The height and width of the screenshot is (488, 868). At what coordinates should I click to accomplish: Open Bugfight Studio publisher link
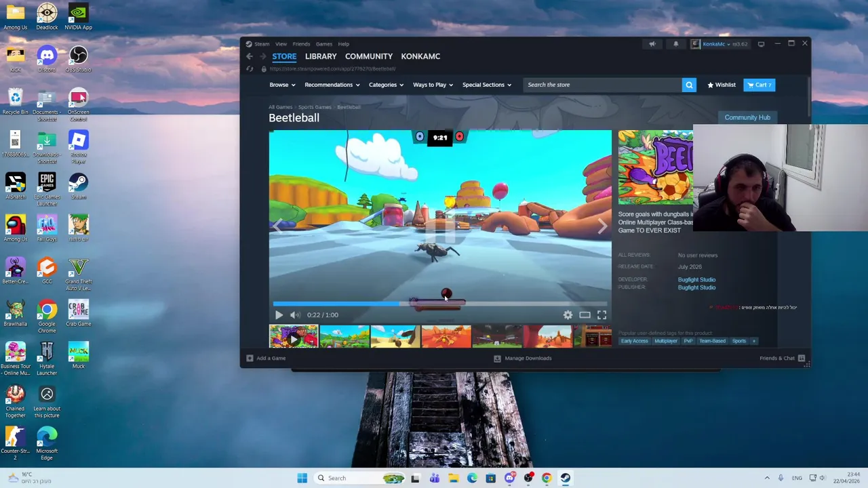tap(696, 287)
